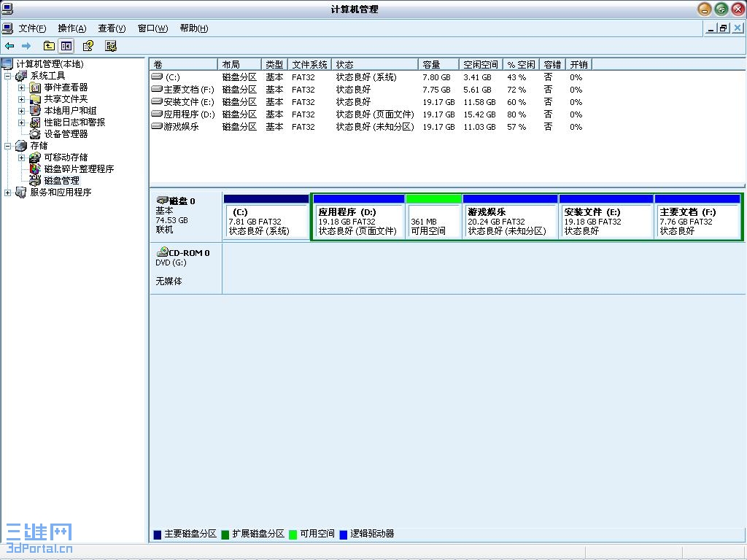Click the 主要磁盘分区 dark blue legend swatch
The width and height of the screenshot is (747, 560).
point(158,534)
